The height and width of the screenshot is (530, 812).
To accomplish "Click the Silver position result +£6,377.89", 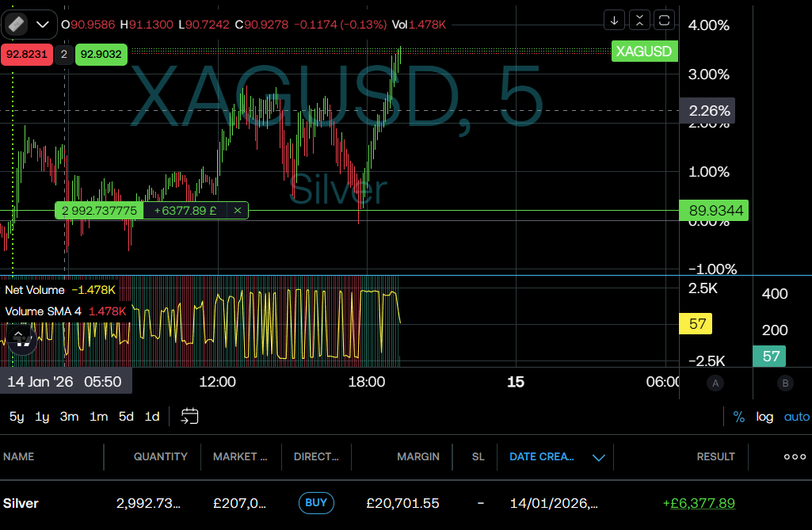I will coord(698,503).
